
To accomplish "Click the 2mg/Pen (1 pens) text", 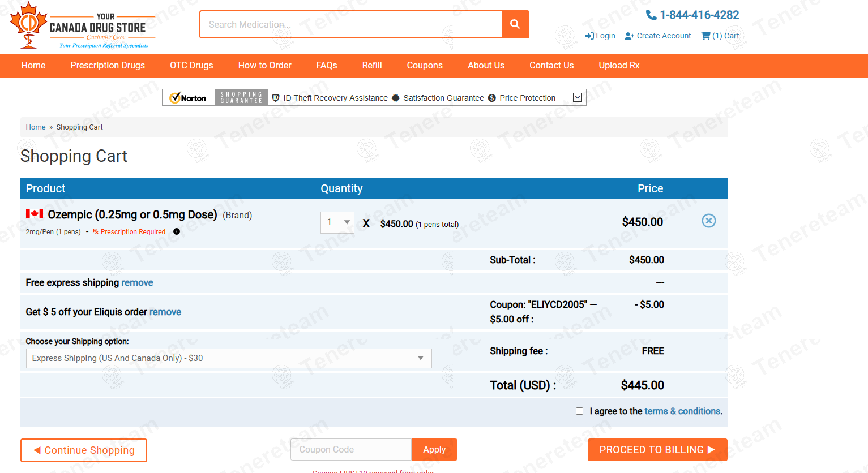I will (53, 232).
